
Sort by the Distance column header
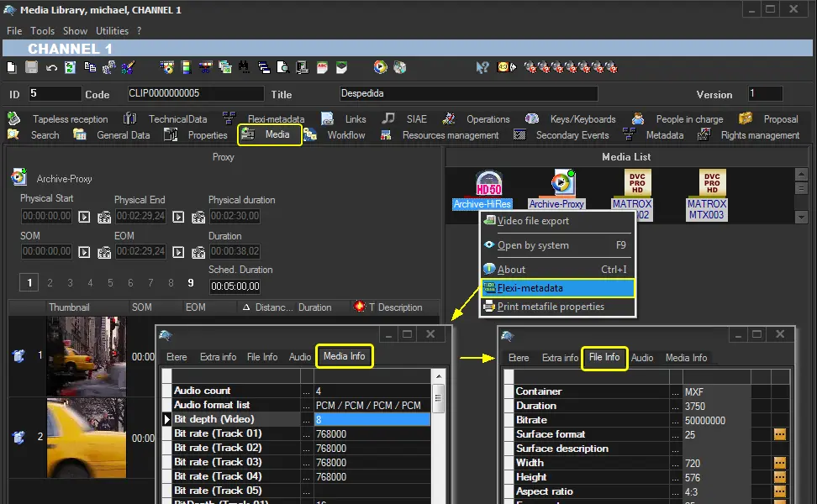tap(273, 307)
